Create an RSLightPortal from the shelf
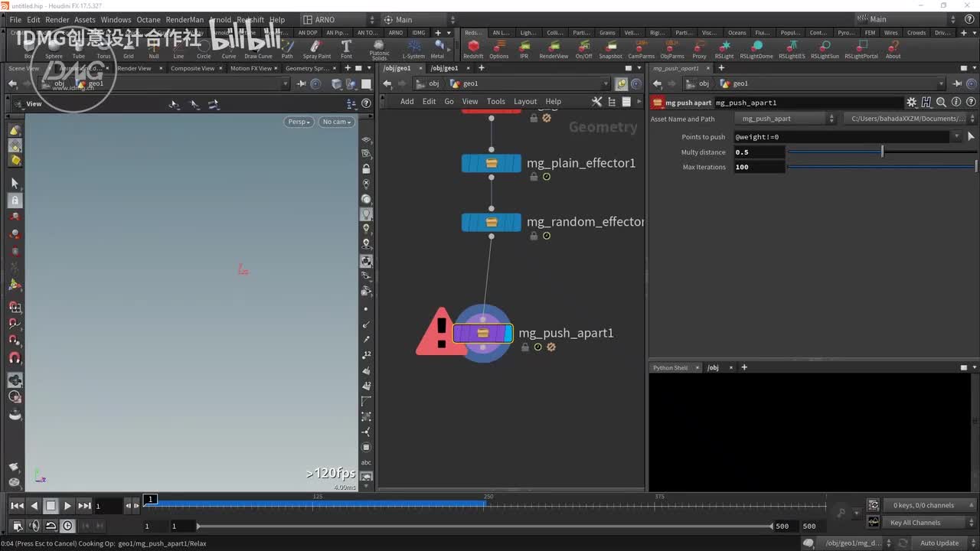This screenshot has height=551, width=980. click(861, 50)
